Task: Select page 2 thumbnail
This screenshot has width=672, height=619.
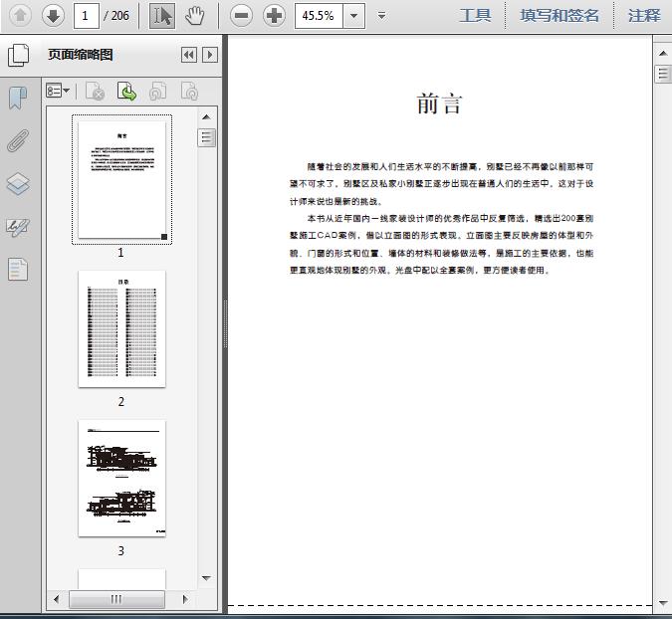Action: click(121, 328)
